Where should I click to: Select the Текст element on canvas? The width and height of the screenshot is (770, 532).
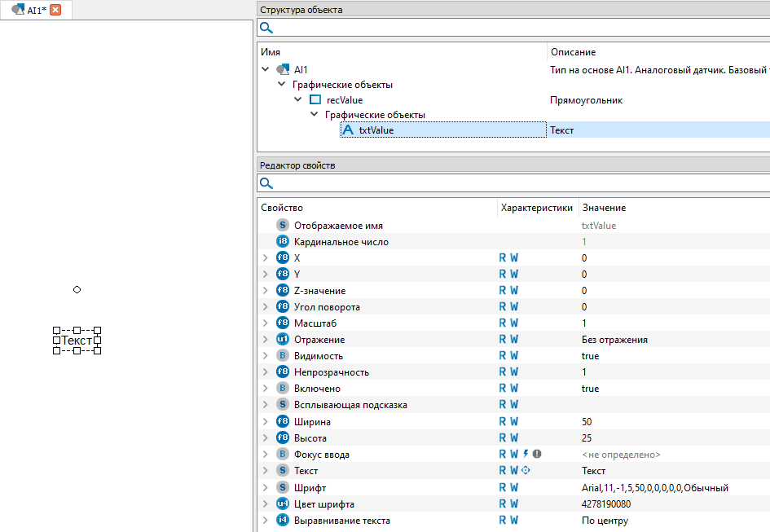click(x=77, y=340)
